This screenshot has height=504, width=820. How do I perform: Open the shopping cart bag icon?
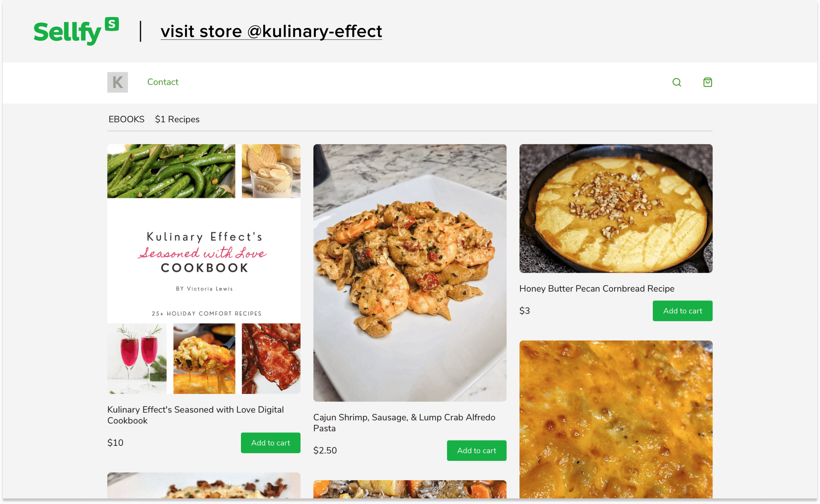(x=708, y=82)
